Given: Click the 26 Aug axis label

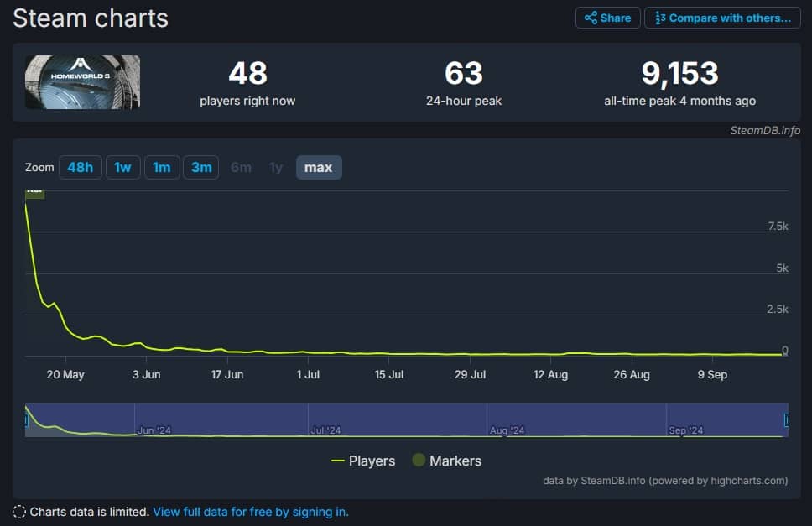Looking at the screenshot, I should [x=632, y=374].
